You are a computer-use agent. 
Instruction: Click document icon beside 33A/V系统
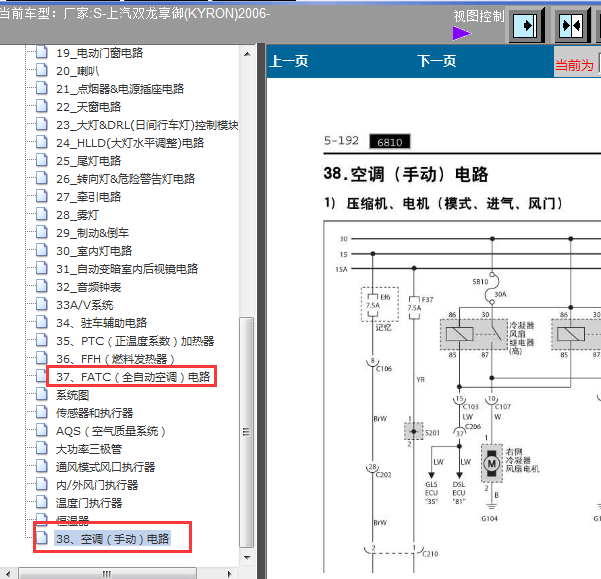click(x=41, y=304)
